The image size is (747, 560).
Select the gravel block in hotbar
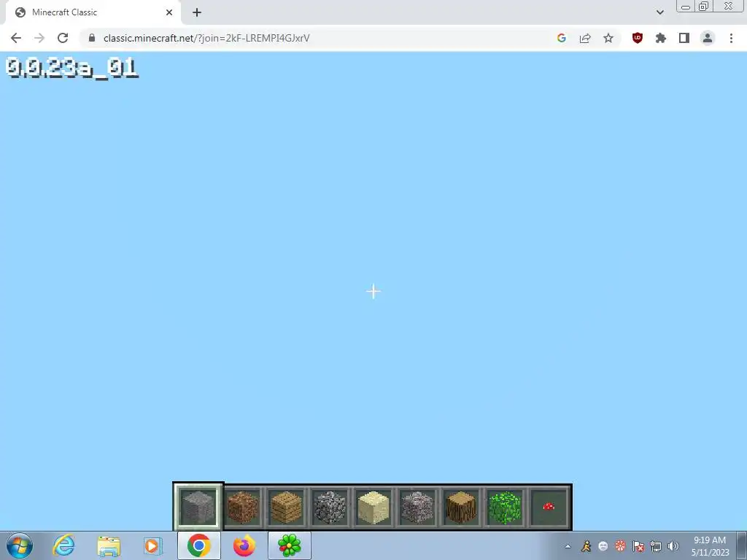click(417, 507)
